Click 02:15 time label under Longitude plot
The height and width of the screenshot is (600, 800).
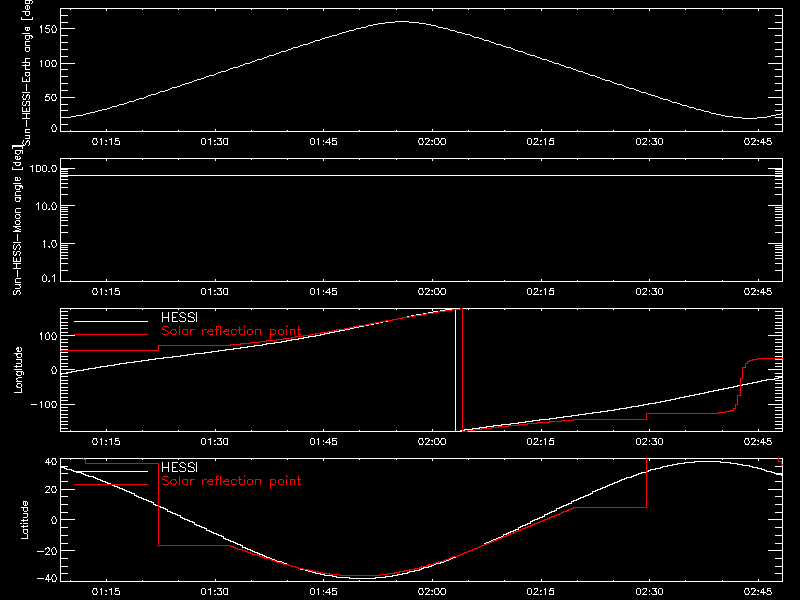(x=541, y=442)
